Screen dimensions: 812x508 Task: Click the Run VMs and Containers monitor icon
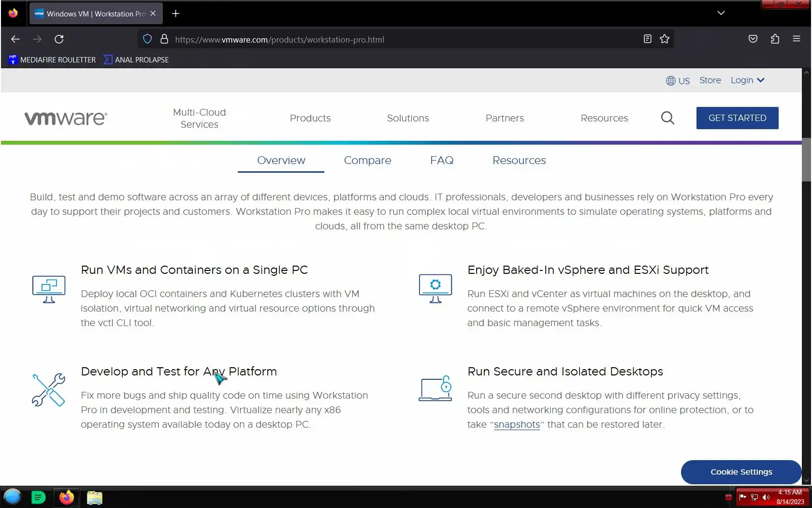(48, 289)
